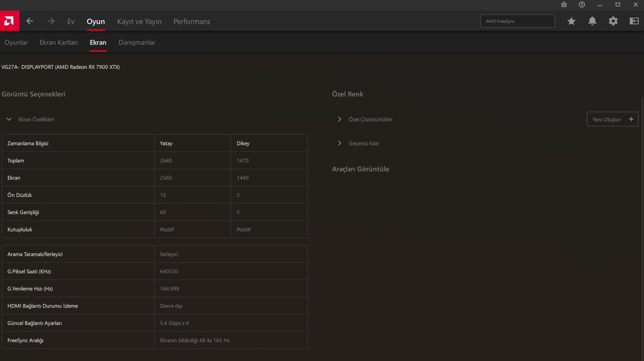Click the AMD logo home icon

point(9,21)
